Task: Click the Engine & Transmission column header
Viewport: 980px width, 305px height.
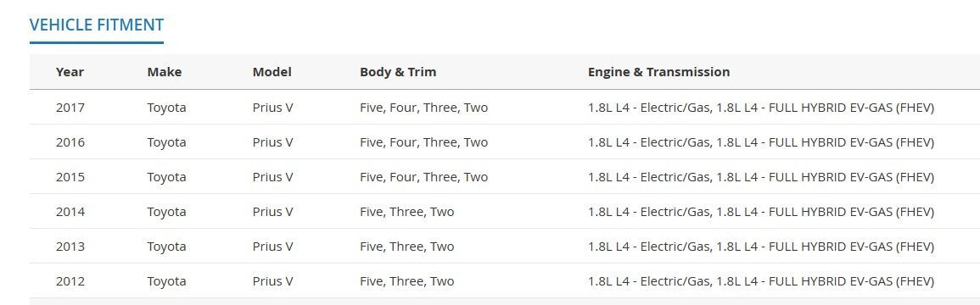Action: point(658,72)
